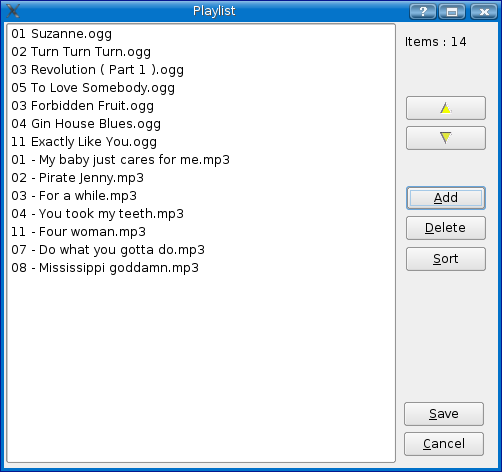Select 03 Revolution ( Part 1 ).ogg

(x=201, y=70)
